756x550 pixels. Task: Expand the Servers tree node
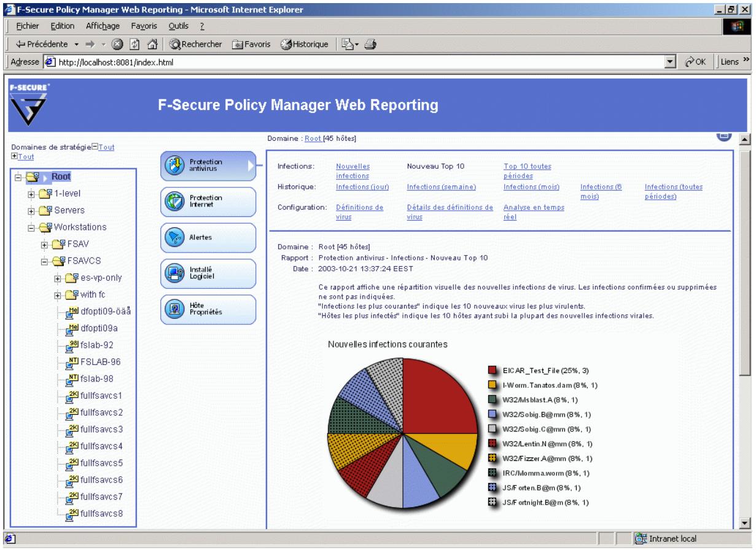coord(31,211)
